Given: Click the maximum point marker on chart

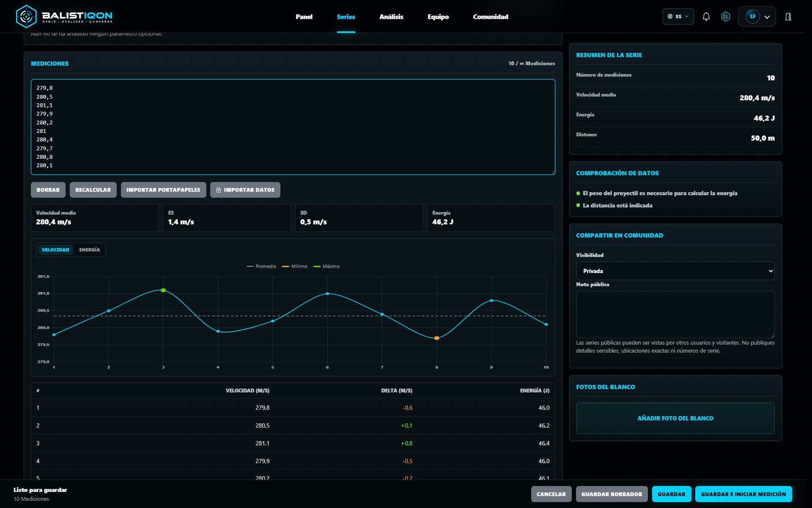Looking at the screenshot, I should (x=163, y=290).
